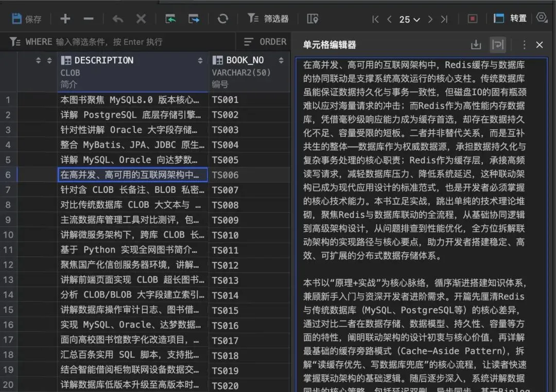Select cell TS016

[x=249, y=325]
